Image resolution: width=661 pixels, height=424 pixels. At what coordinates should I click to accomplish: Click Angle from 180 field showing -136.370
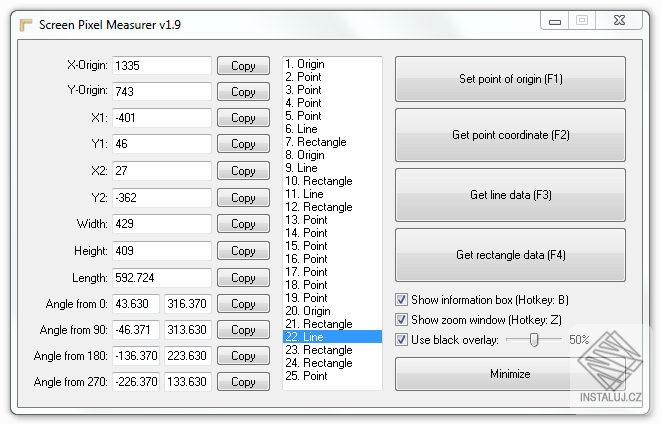point(136,356)
